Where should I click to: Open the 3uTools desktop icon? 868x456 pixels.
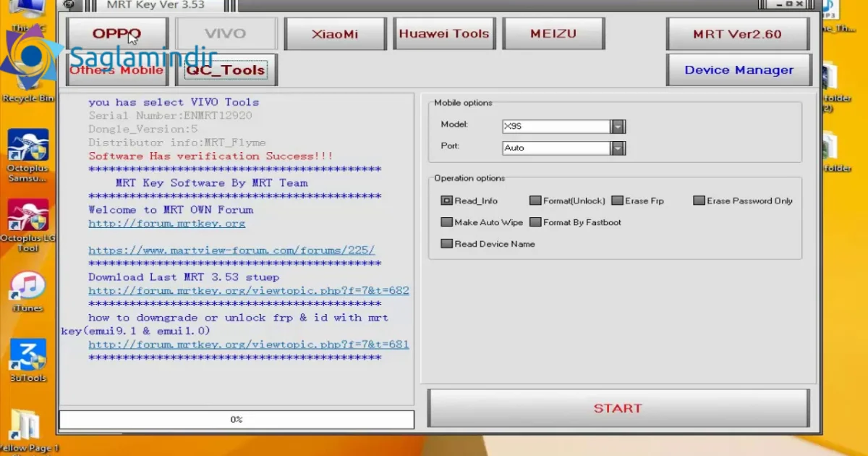pos(27,360)
